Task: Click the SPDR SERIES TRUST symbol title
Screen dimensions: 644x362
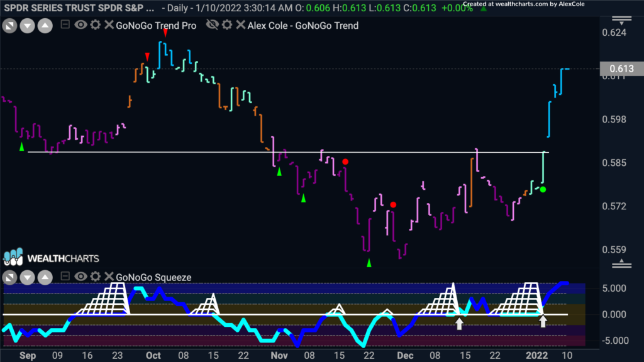Action: pyautogui.click(x=79, y=8)
